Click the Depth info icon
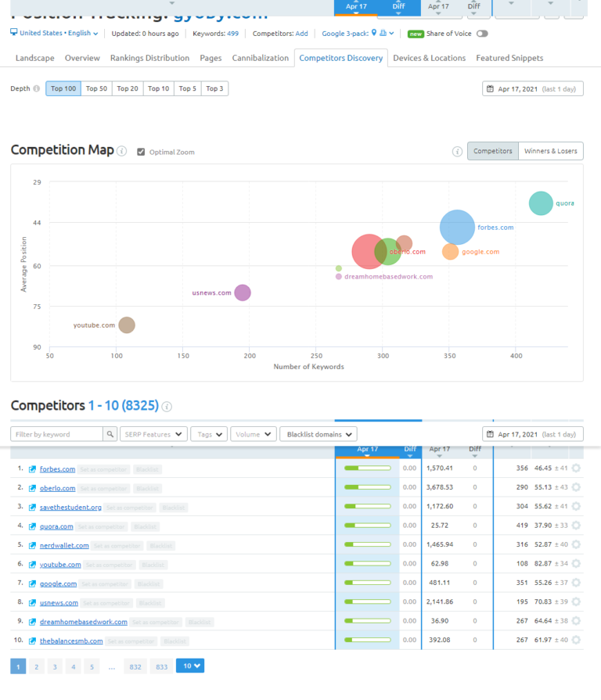 tap(37, 88)
